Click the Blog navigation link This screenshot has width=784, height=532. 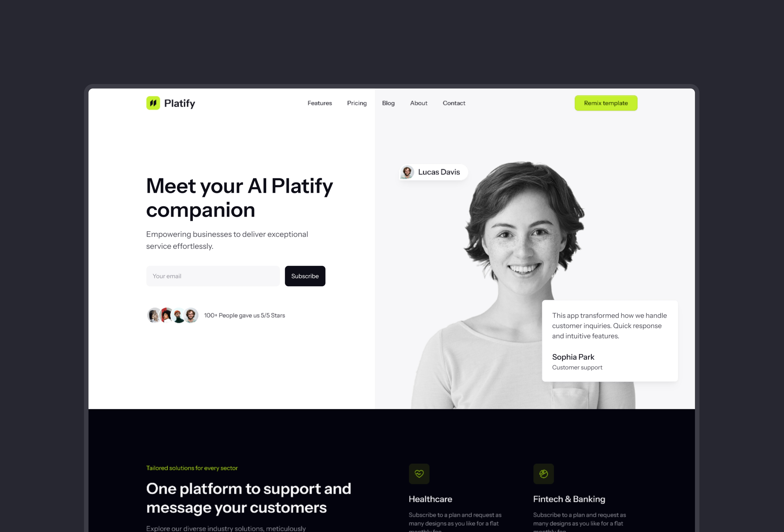(x=388, y=103)
